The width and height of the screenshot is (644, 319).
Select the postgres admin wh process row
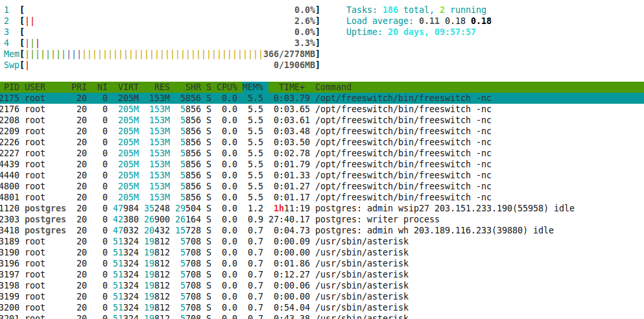(x=259, y=230)
